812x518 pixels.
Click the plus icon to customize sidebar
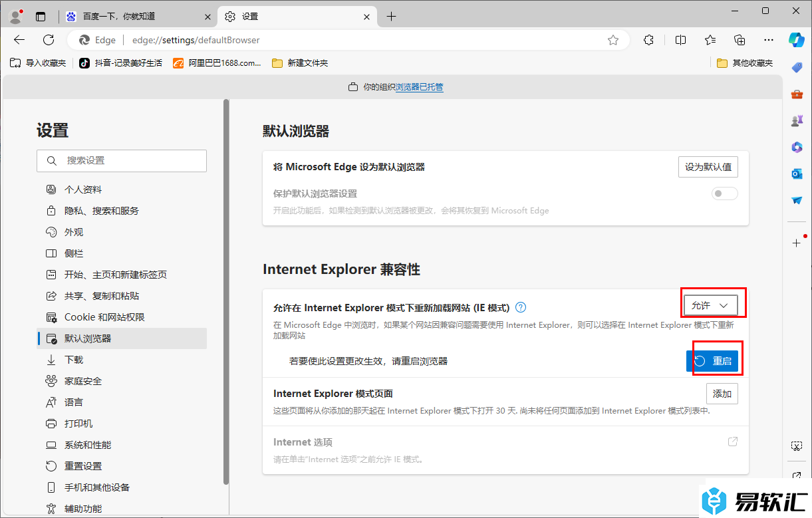(797, 243)
